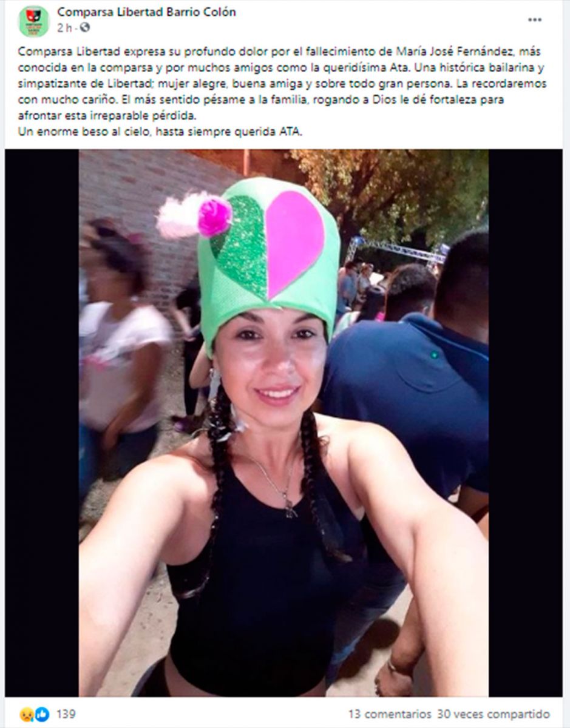Screen dimensions: 570x728
Task: Click the pink flower on the hat
Action: (x=214, y=217)
